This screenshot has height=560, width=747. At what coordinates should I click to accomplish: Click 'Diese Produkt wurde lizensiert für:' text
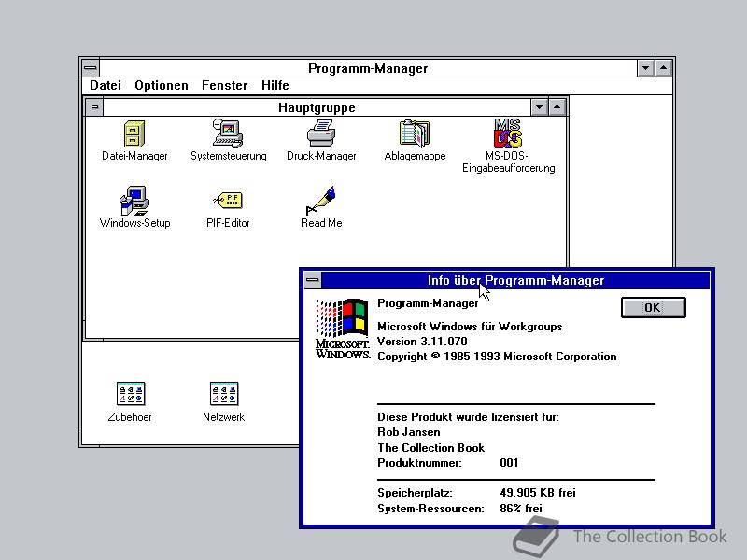point(468,417)
